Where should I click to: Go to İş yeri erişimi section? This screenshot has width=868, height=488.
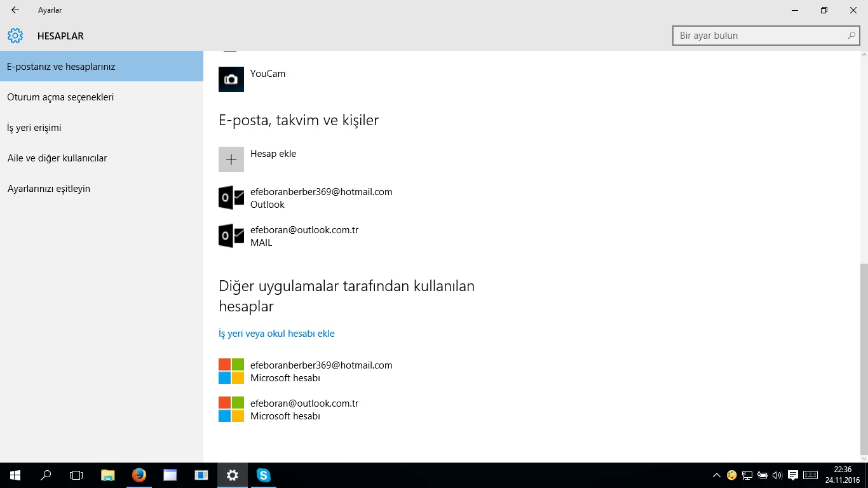pyautogui.click(x=34, y=128)
